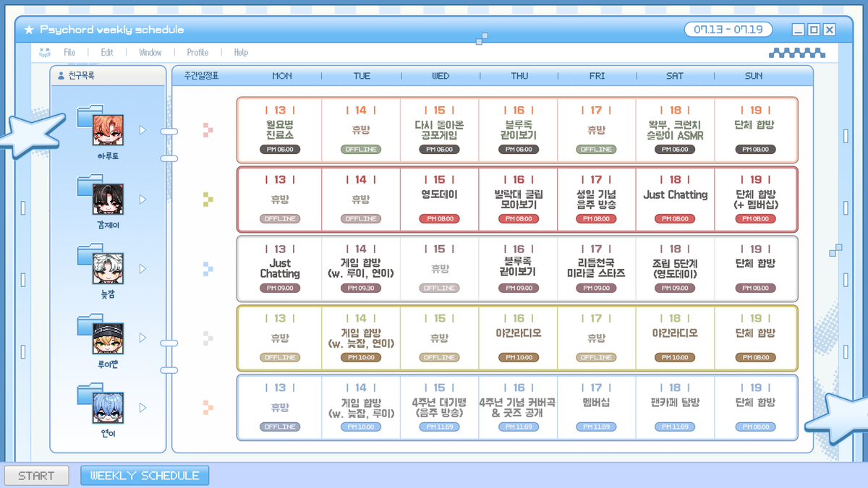This screenshot has width=868, height=488.
Task: Click PM 10:00 under 루이쨘's Thursday 야간라디오
Action: tap(519, 358)
